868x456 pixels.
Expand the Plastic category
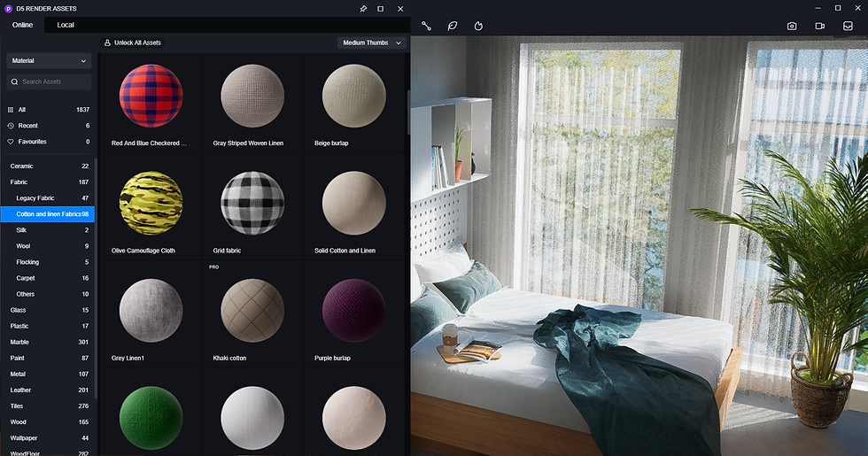[48, 327]
